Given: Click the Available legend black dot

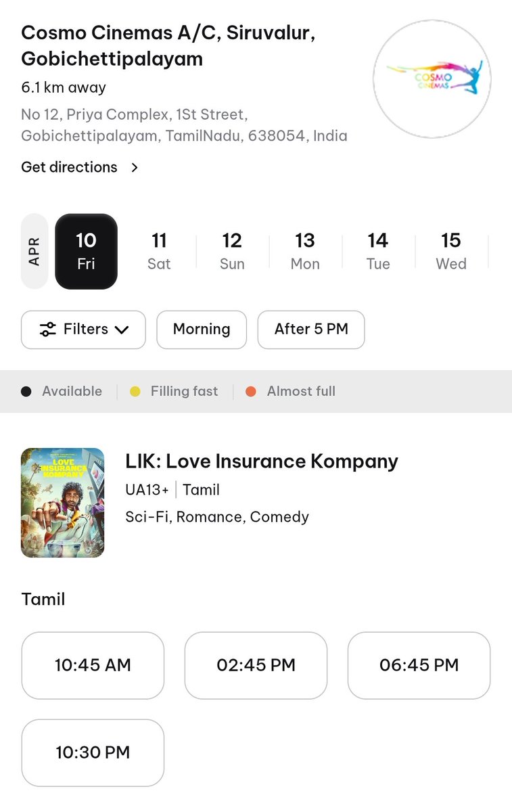Looking at the screenshot, I should (26, 391).
